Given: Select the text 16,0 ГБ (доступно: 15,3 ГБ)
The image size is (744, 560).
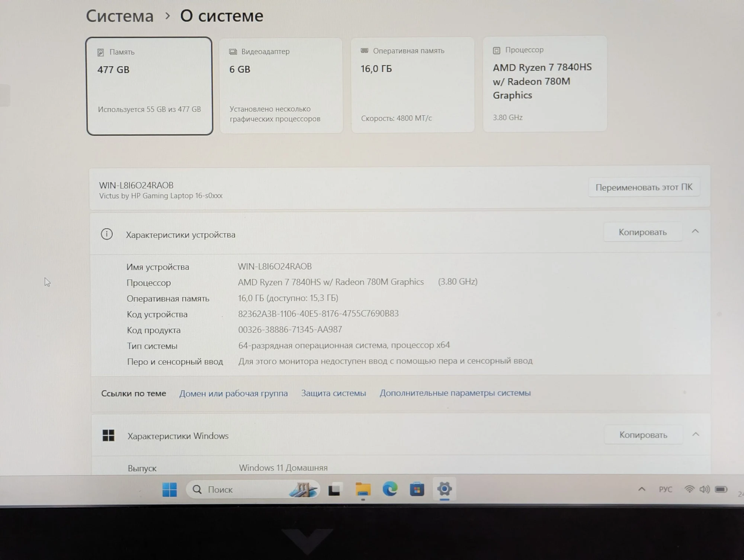Looking at the screenshot, I should pos(288,298).
